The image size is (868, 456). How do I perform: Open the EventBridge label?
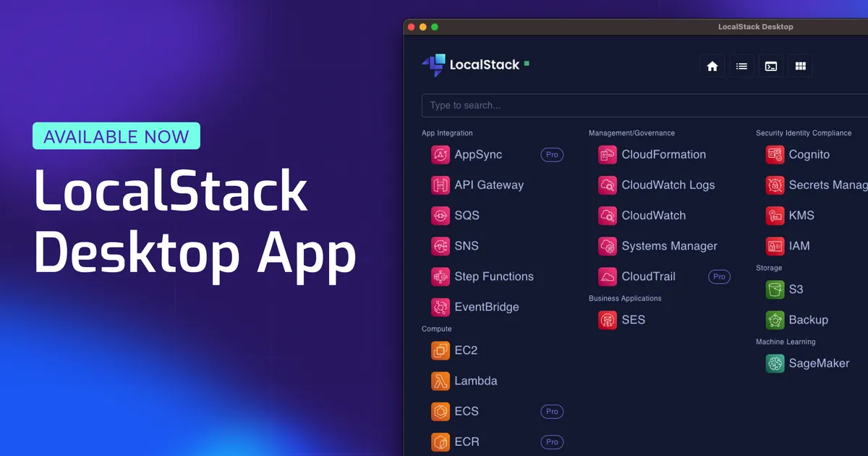(x=487, y=307)
